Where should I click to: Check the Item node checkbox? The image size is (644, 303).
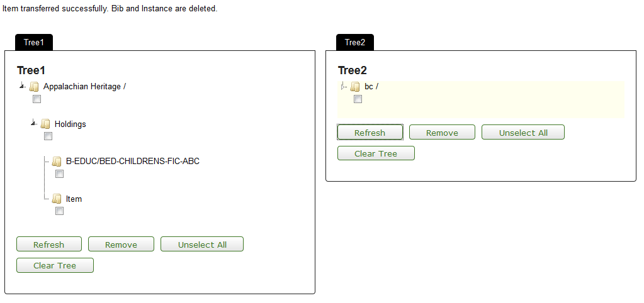(x=60, y=211)
